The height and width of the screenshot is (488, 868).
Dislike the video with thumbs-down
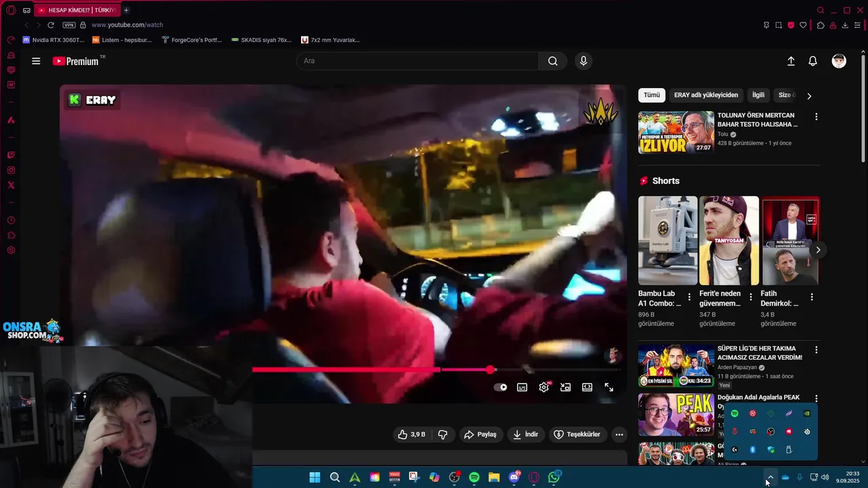(x=443, y=434)
